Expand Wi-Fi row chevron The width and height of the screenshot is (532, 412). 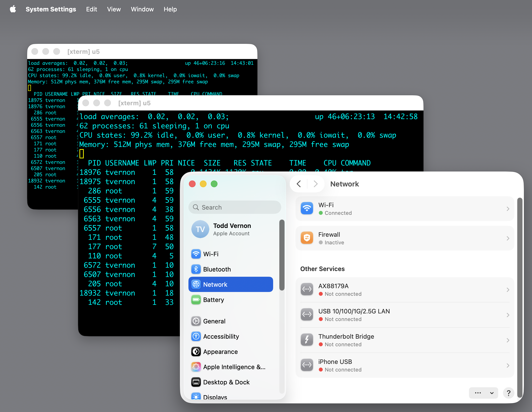coord(508,209)
